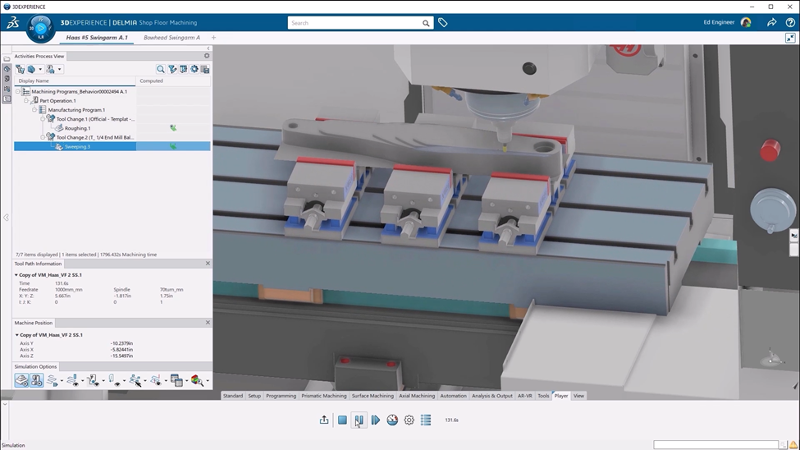Open the help question mark icon

pos(789,22)
